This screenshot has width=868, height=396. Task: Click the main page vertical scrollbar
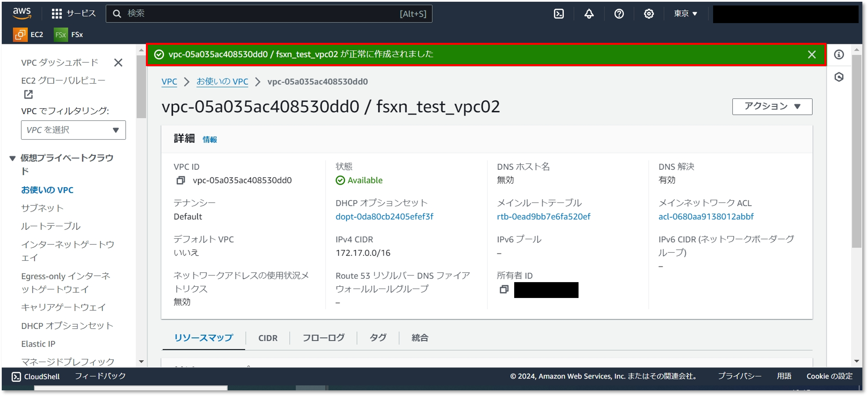(856, 151)
